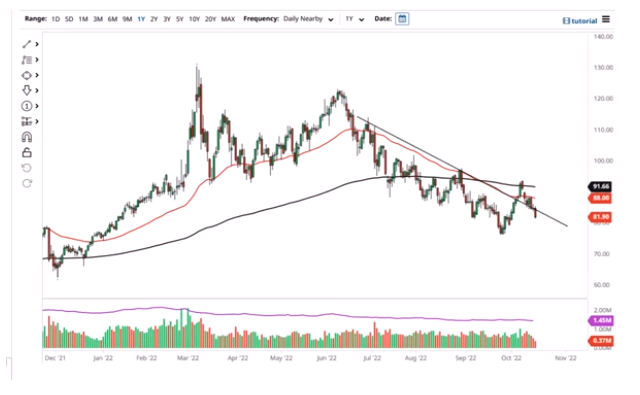Click the Jan '22 date axis label
Image resolution: width=640 pixels, height=395 pixels.
(103, 358)
